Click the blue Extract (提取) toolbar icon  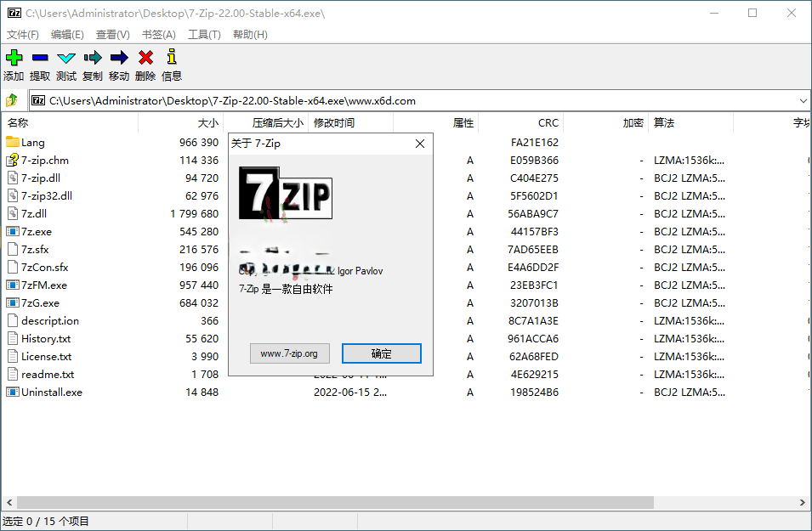[40, 58]
